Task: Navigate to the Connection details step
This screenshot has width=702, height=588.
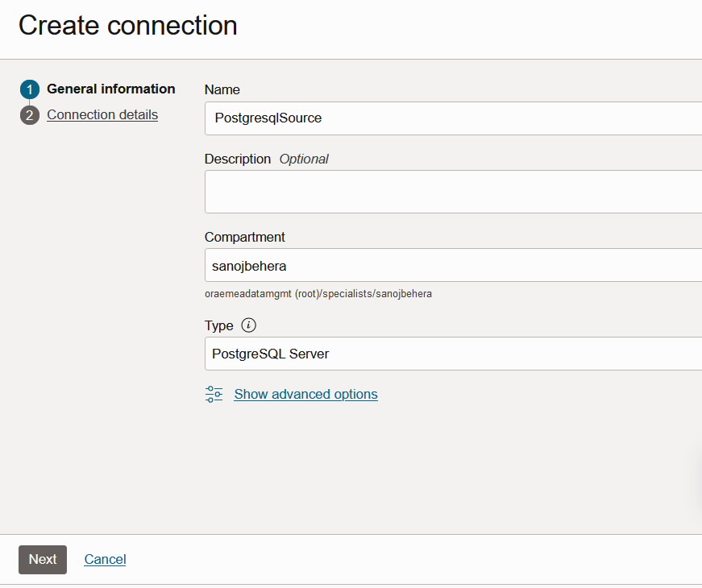Action: 102,114
